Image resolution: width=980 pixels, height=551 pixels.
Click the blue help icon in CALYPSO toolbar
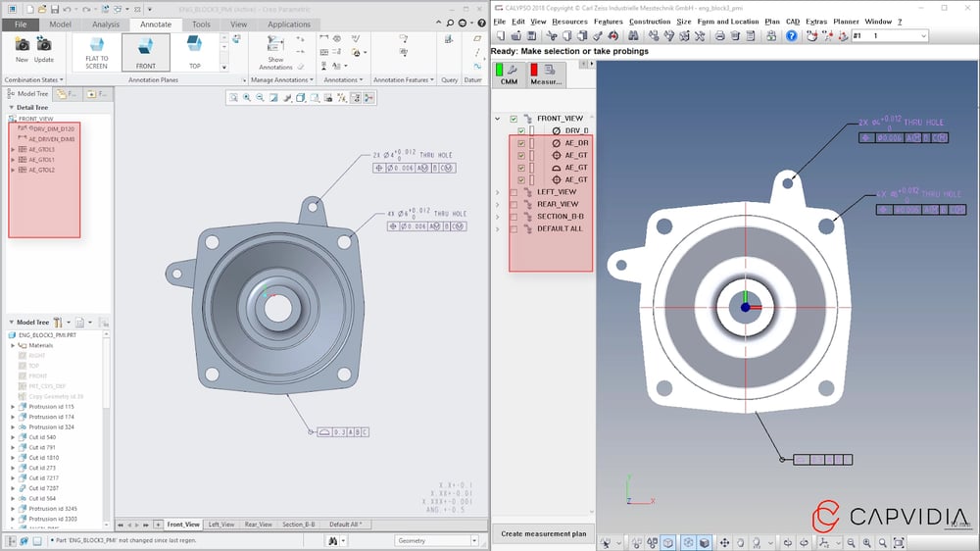coord(791,36)
